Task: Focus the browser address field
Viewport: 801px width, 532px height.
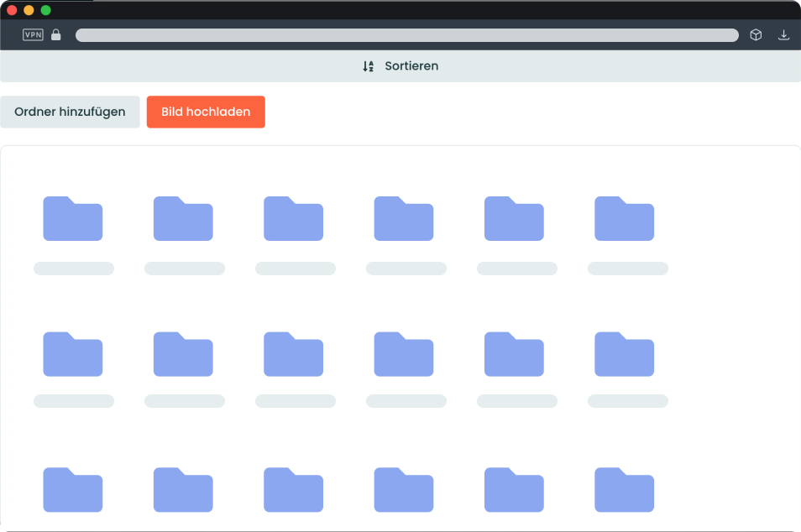Action: click(x=407, y=34)
